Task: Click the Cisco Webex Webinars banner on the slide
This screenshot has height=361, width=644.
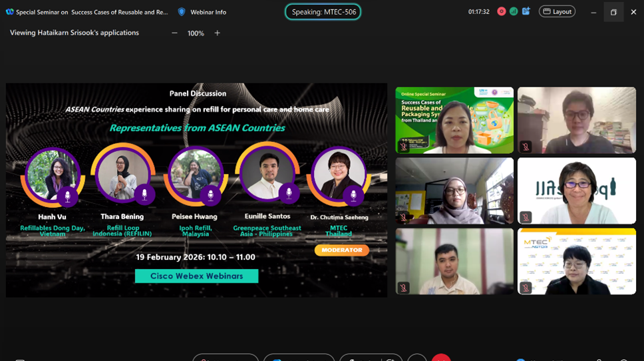Action: point(196,276)
